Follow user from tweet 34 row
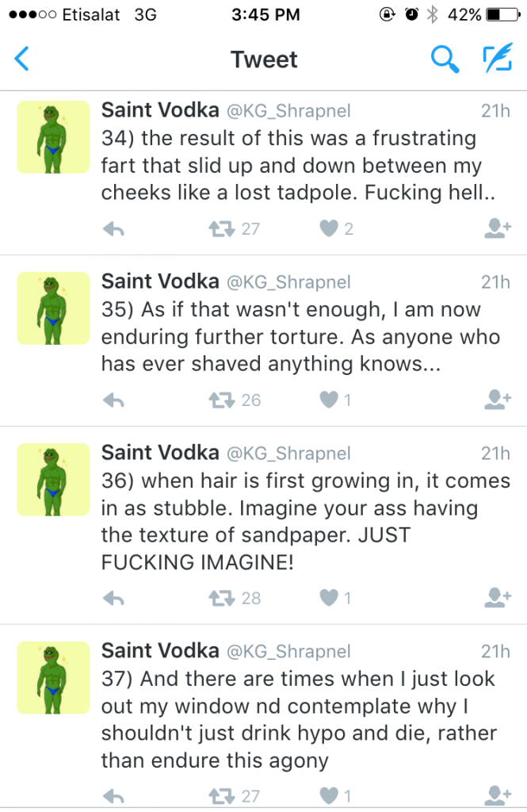527x812 pixels. tap(496, 229)
